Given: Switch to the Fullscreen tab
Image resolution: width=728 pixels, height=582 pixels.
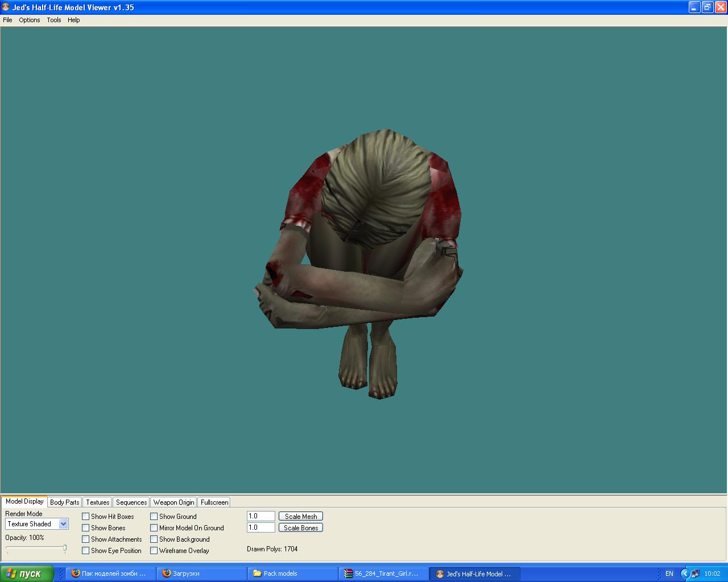Looking at the screenshot, I should [214, 502].
